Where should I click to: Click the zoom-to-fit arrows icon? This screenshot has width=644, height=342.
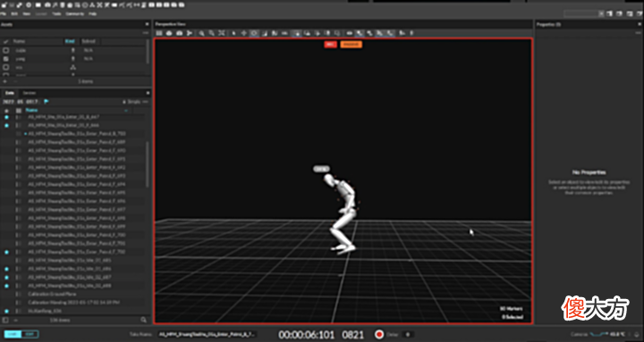[x=222, y=33]
